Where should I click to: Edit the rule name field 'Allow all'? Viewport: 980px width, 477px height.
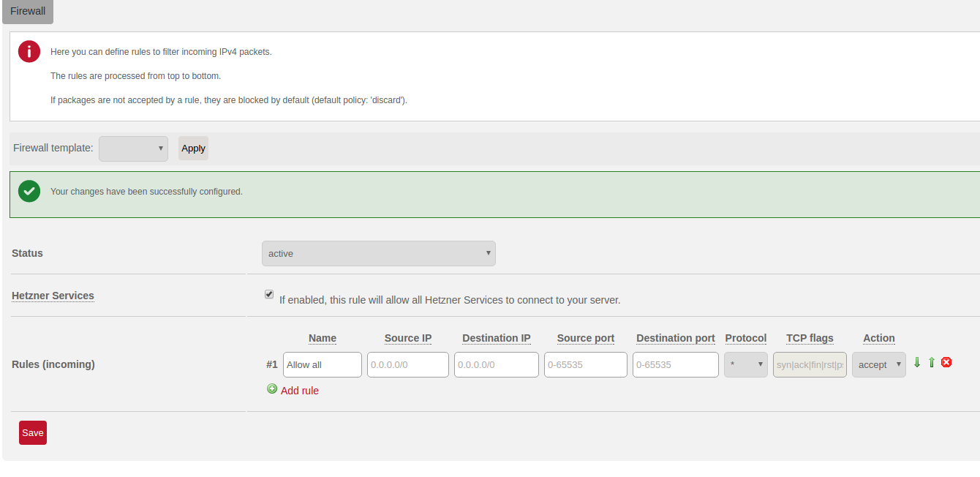[322, 365]
